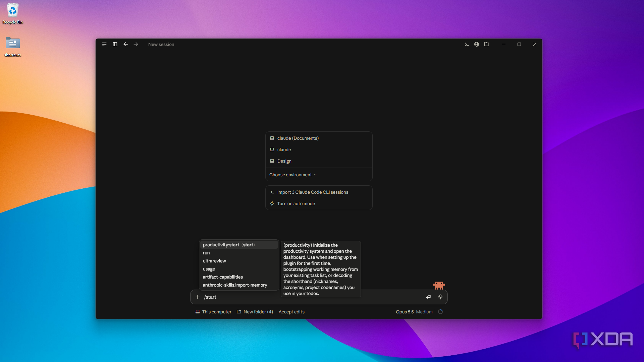Screen dimensions: 644x362
Task: Go back with the left arrow
Action: coord(126,44)
